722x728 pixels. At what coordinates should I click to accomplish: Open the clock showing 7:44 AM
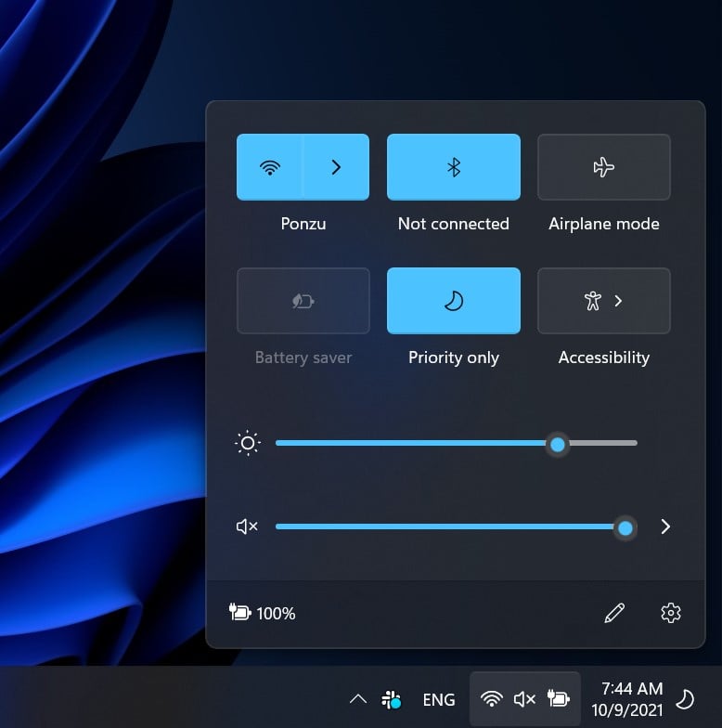point(627,699)
